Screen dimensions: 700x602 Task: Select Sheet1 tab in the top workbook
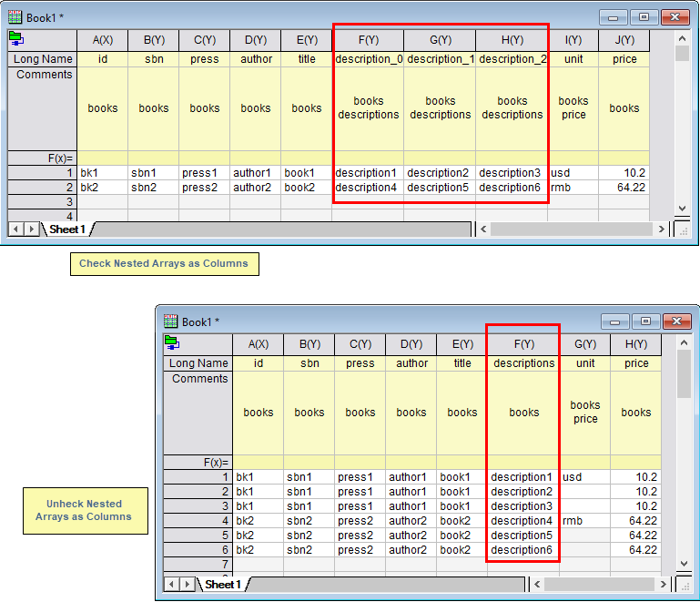pos(67,230)
